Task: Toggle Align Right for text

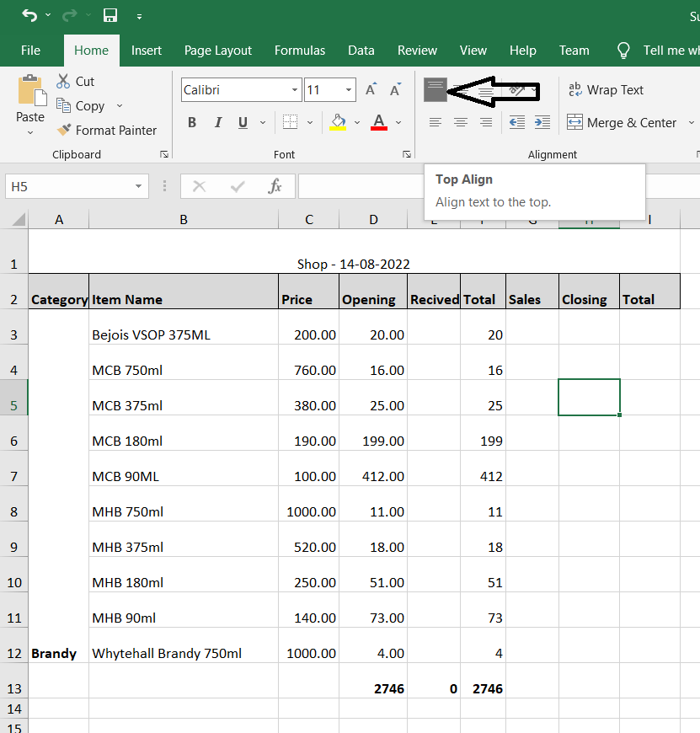Action: (x=486, y=122)
